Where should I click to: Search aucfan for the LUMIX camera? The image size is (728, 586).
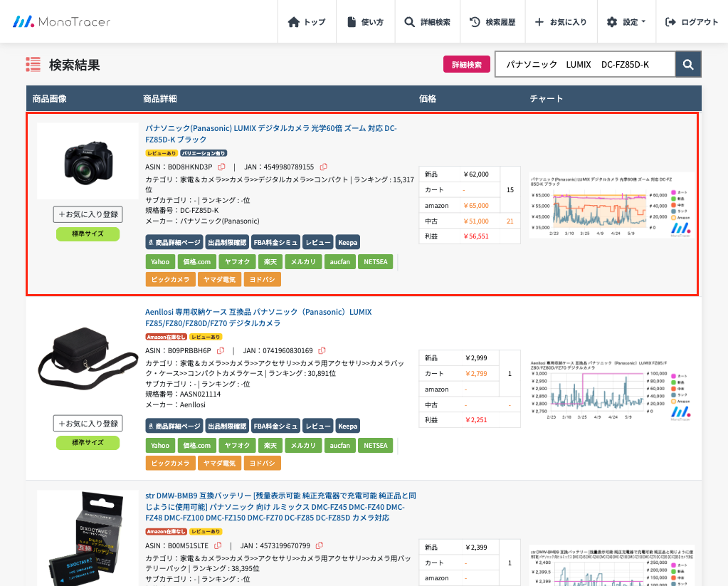pyautogui.click(x=340, y=261)
